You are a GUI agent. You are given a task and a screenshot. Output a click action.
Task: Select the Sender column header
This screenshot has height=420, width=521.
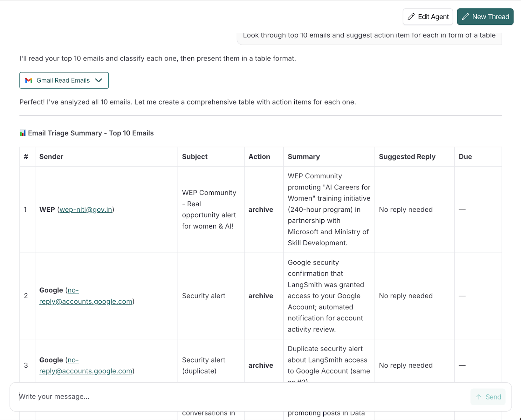tap(51, 156)
